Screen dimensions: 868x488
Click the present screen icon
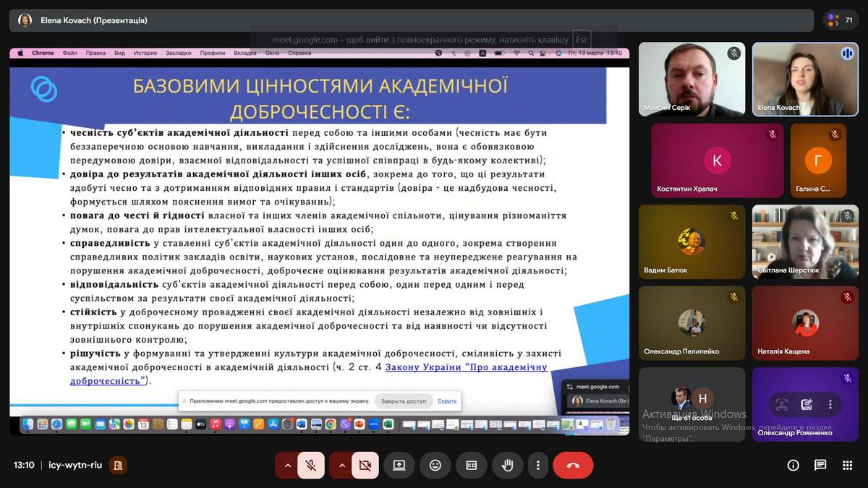point(399,465)
